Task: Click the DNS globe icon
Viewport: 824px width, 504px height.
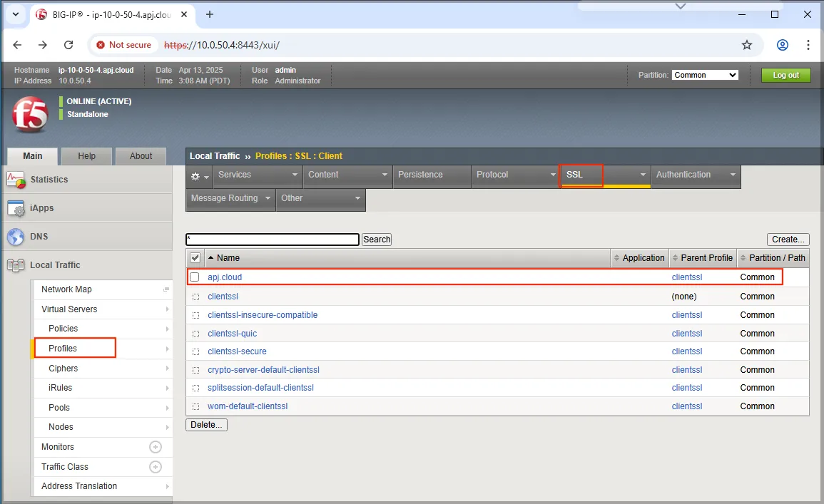Action: (x=16, y=237)
